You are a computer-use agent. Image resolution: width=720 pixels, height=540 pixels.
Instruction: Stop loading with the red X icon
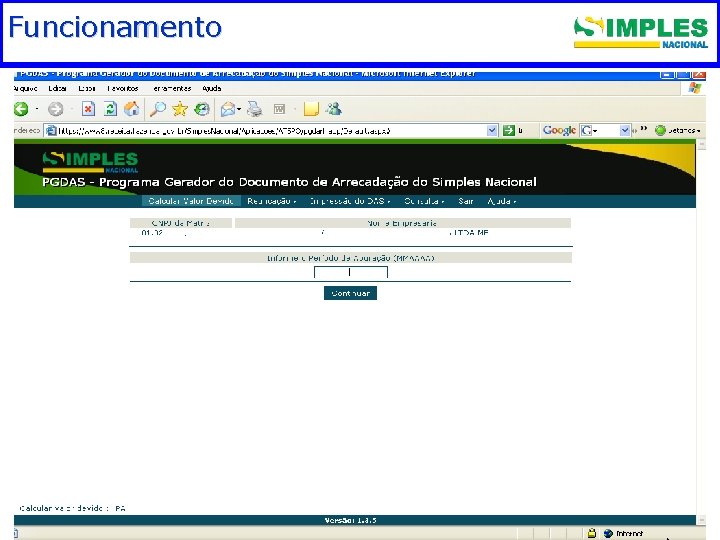[88, 109]
